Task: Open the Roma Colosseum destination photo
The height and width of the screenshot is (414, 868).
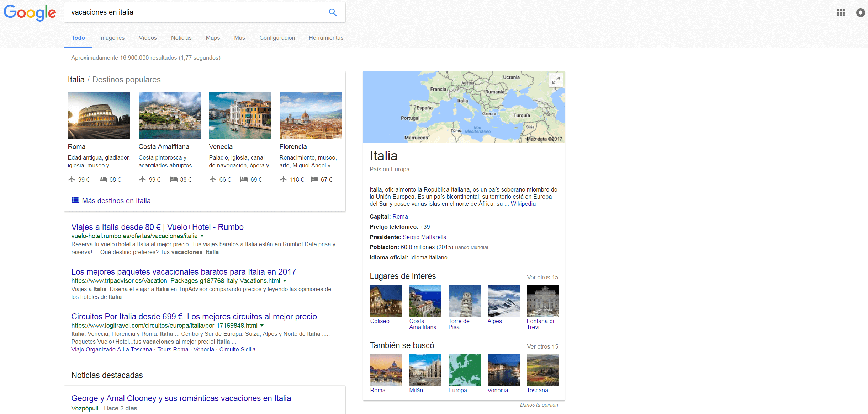Action: (x=99, y=115)
